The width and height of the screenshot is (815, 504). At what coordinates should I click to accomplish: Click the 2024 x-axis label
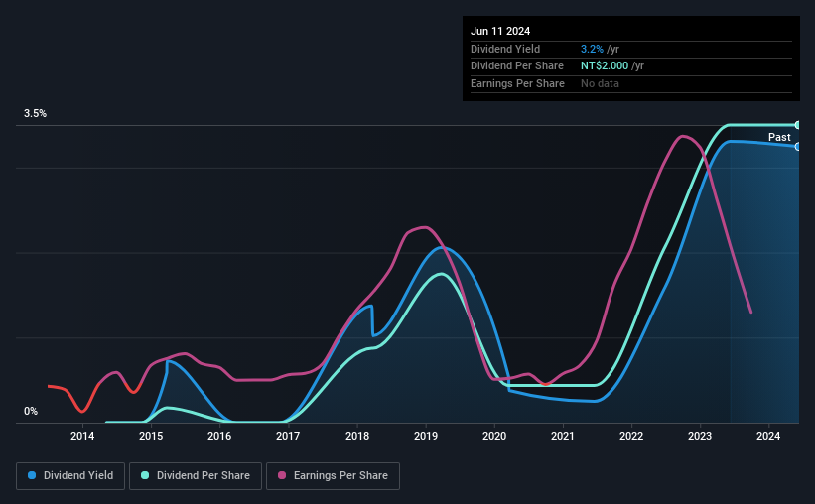[x=768, y=436]
